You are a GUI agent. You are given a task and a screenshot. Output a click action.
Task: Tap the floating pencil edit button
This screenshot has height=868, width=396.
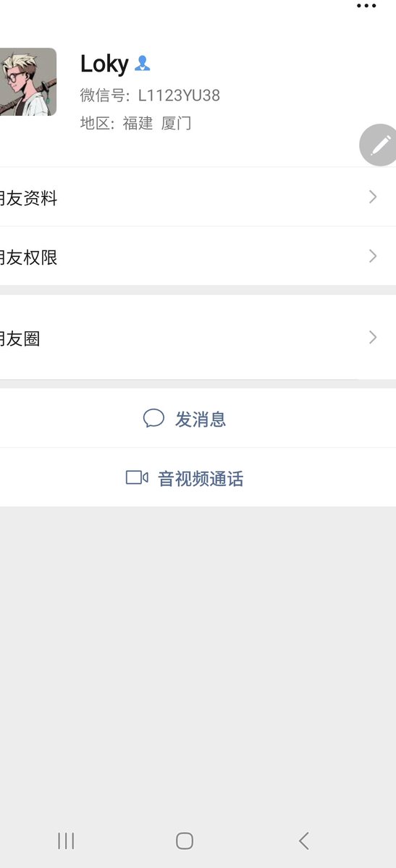coord(379,145)
